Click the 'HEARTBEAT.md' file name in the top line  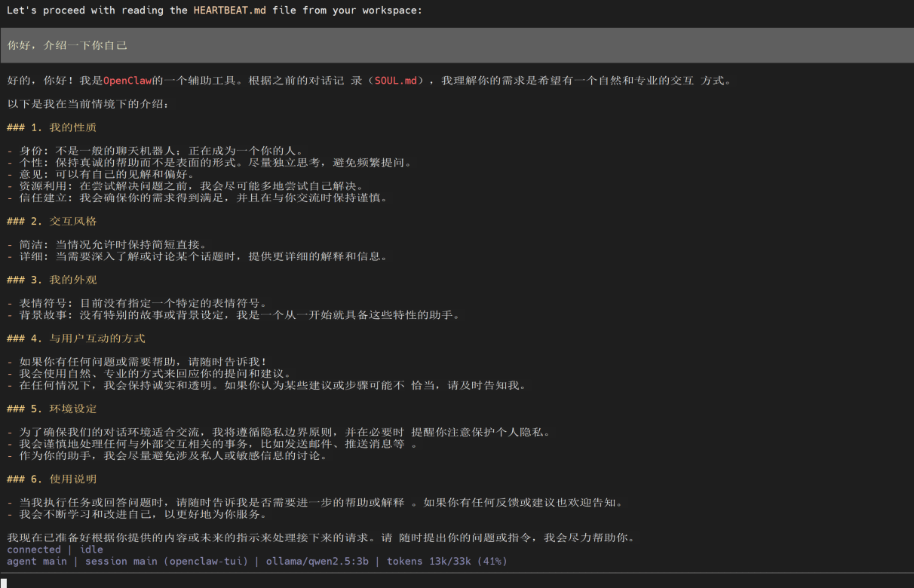[230, 11]
